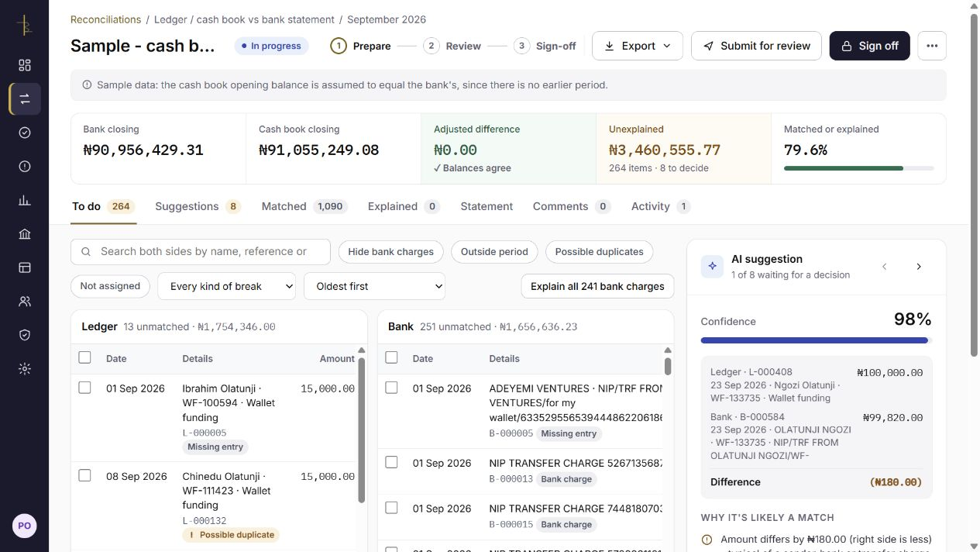
Task: Switch to the To do tab
Action: [103, 206]
